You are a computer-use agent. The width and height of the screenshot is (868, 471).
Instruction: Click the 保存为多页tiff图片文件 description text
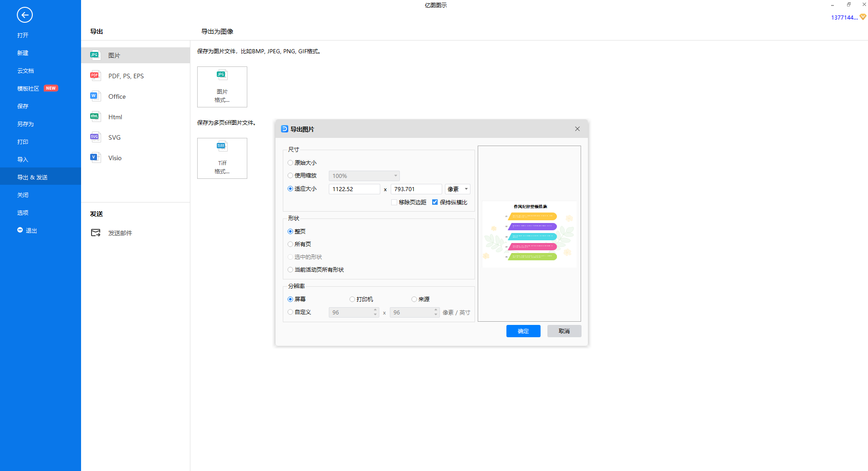point(227,123)
